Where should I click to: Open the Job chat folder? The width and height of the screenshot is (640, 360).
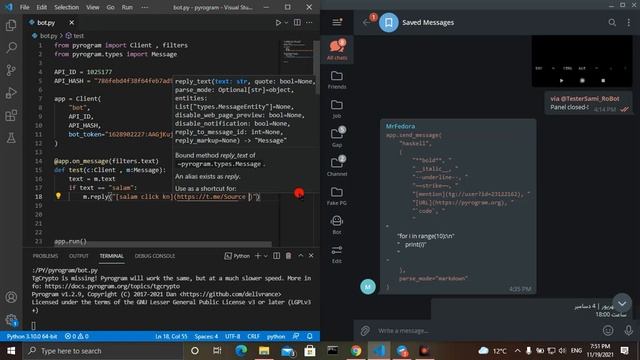point(337,109)
